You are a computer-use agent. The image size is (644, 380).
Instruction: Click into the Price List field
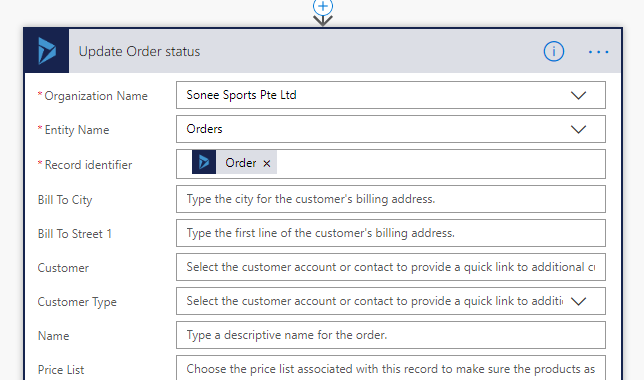[x=391, y=368]
